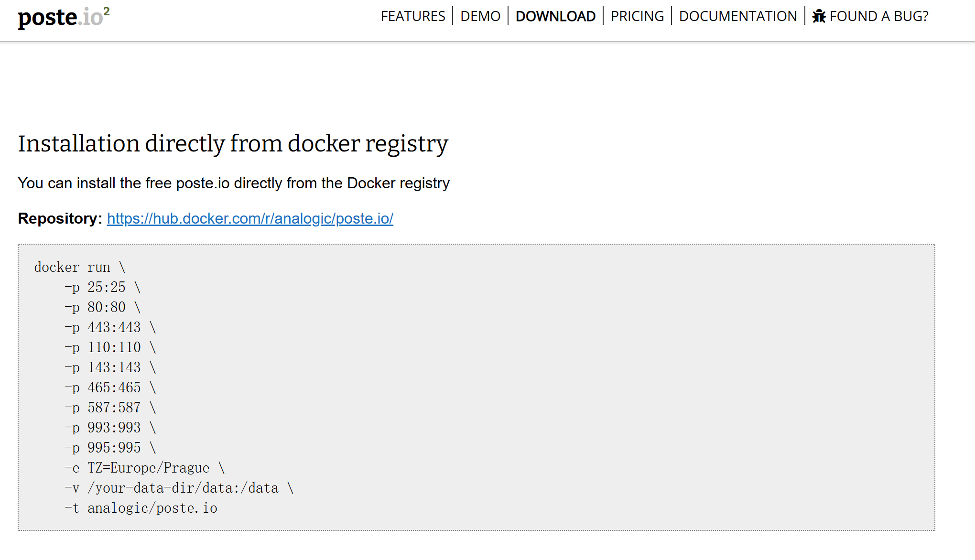The image size is (975, 560).
Task: Go to the Download page
Action: coord(555,16)
